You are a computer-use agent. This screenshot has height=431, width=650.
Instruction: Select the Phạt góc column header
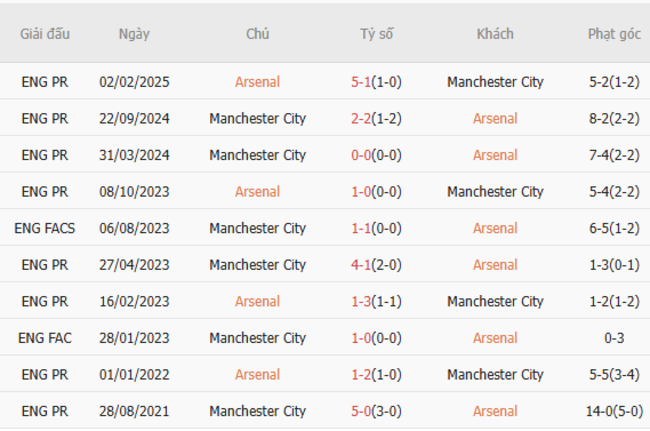614,34
